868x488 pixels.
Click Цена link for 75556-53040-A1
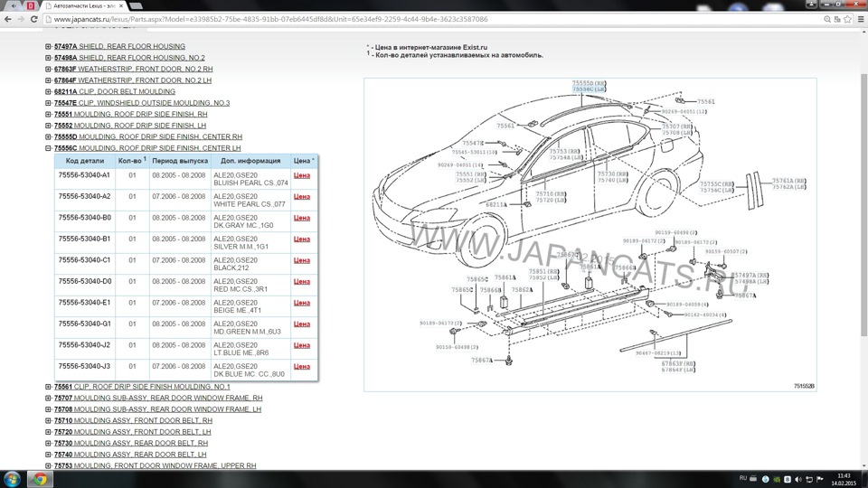302,175
